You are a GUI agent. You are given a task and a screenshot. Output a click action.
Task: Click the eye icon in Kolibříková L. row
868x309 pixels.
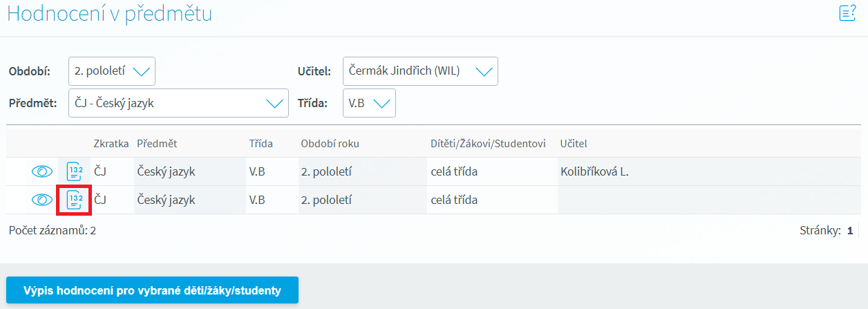tap(42, 171)
